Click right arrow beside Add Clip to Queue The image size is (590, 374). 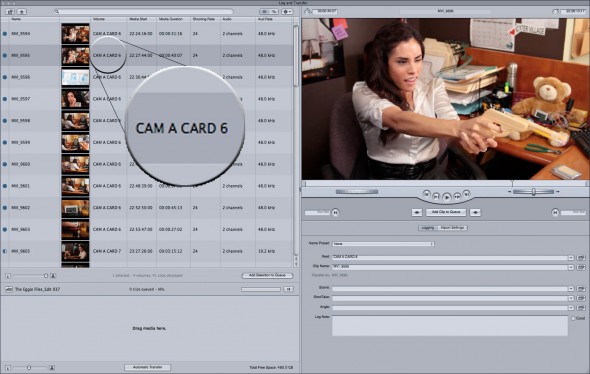pos(475,213)
